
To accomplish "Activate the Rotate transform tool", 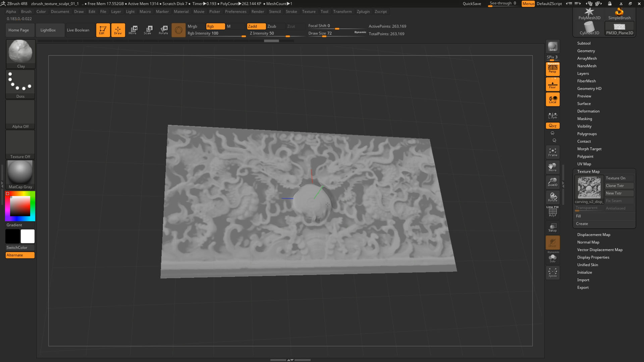I will pyautogui.click(x=163, y=30).
